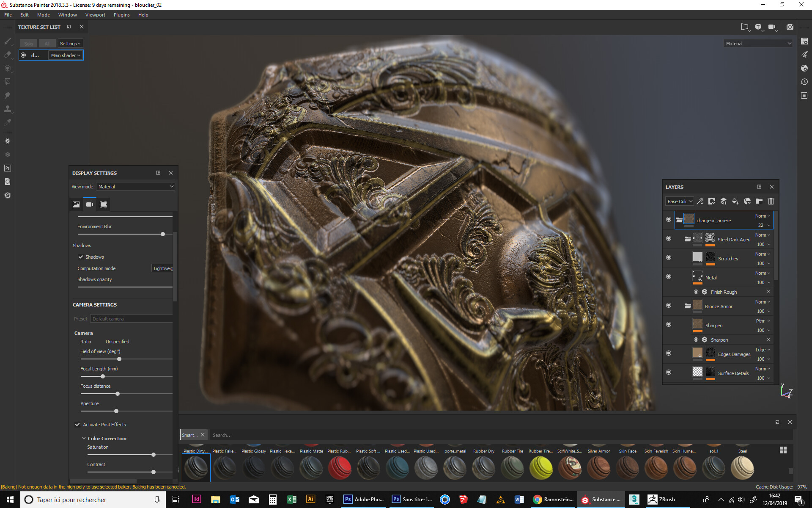The image size is (812, 508).
Task: Select the Smudge tool
Action: 8,95
